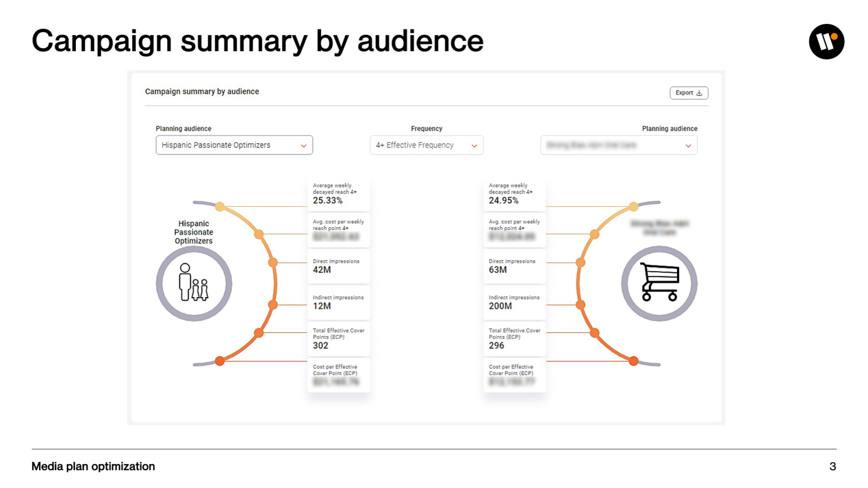Click the arc dot connected to the 302 card
This screenshot has height=488, width=868.
259,333
